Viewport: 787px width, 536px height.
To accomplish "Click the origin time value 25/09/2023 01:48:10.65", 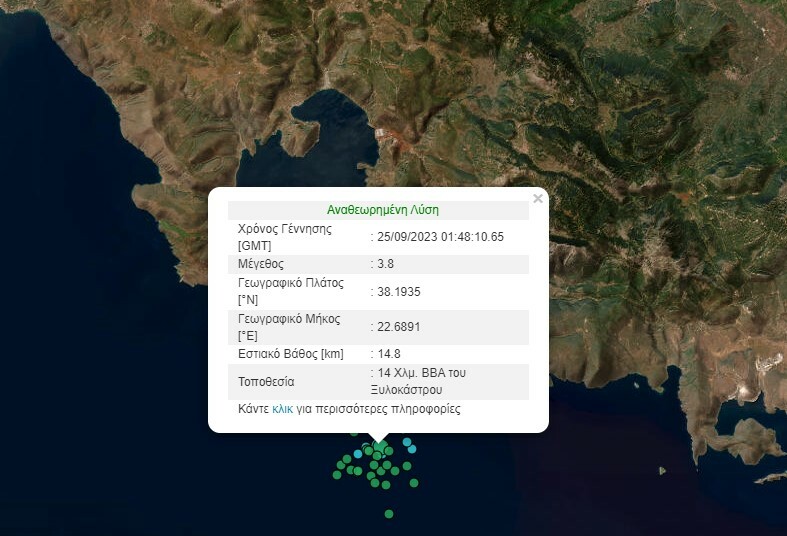I will pyautogui.click(x=440, y=237).
